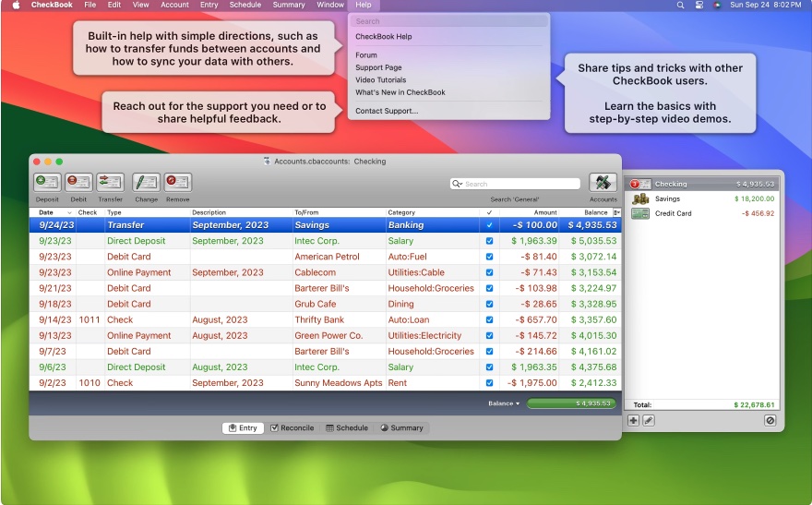The width and height of the screenshot is (812, 505).
Task: Click the Transfer toolbar icon
Action: tap(111, 182)
